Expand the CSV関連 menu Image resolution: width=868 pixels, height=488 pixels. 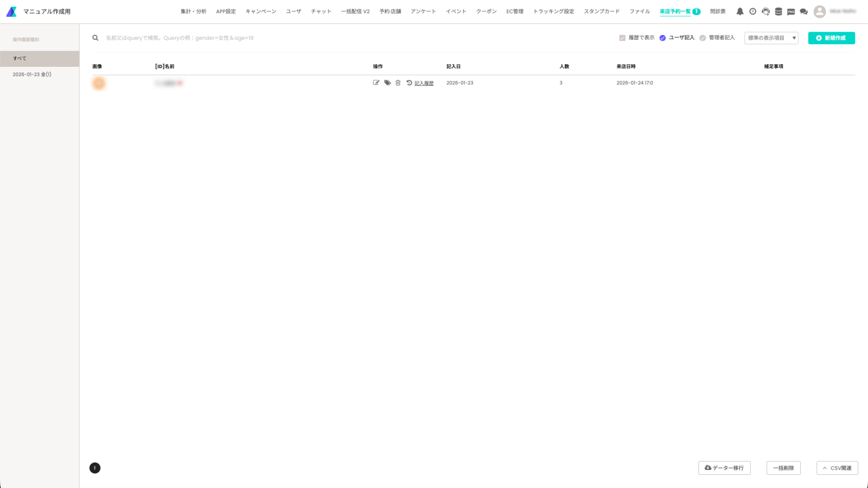pos(837,468)
